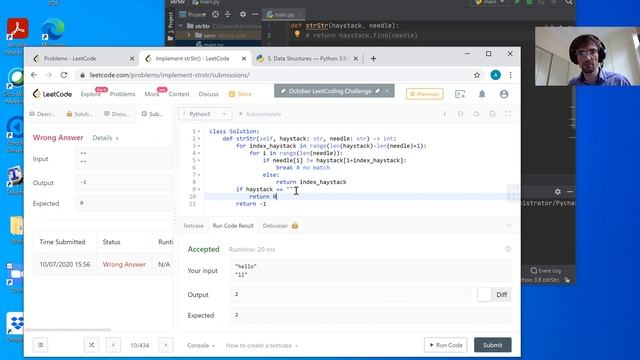Toggle Autocomplete option

[x=260, y=114]
